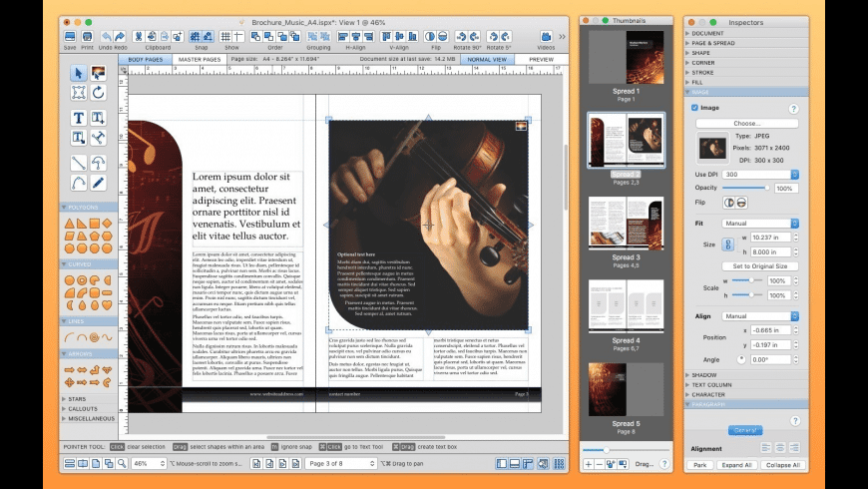The height and width of the screenshot is (489, 868).
Task: Toggle the second Snap guides button
Action: [208, 37]
